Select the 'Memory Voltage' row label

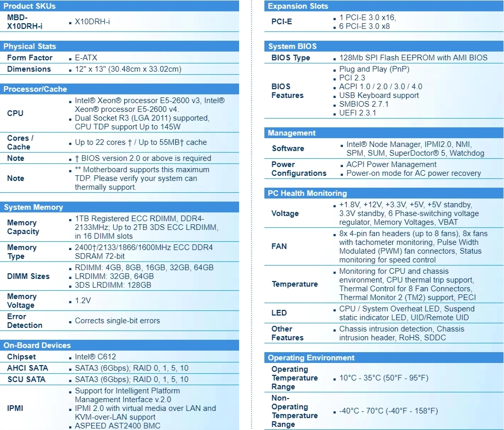[22, 301]
